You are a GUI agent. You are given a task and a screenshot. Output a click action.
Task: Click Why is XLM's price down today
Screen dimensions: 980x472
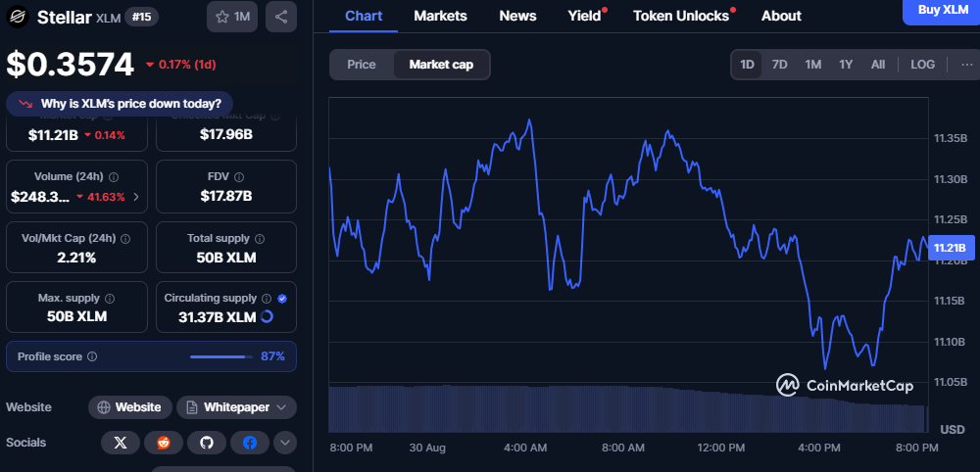(120, 104)
